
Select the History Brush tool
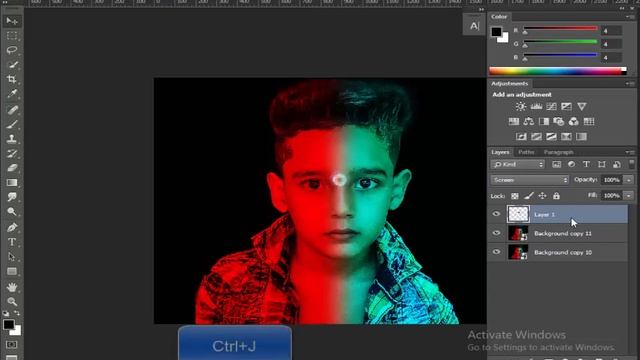point(12,153)
